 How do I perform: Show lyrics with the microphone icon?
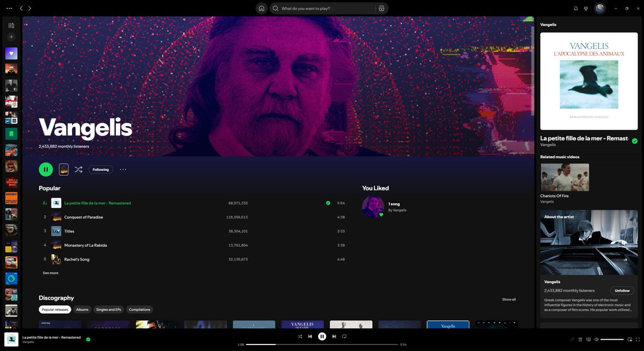[572, 339]
